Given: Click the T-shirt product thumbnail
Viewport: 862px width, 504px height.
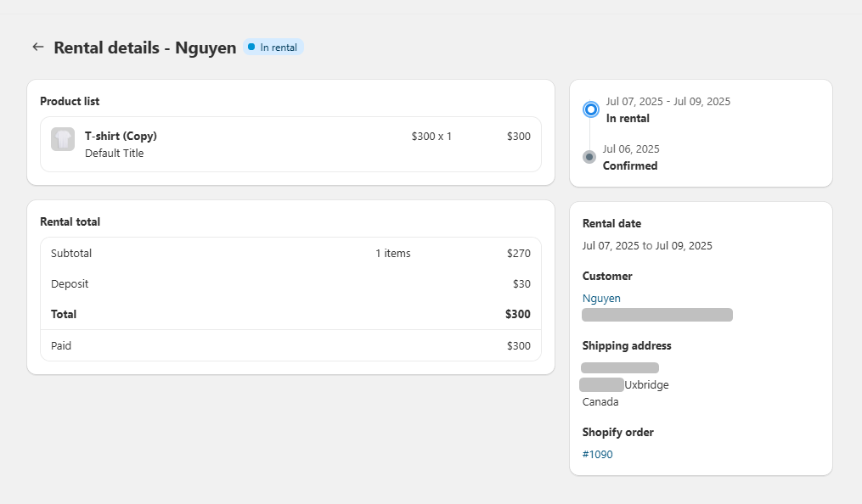Looking at the screenshot, I should click(x=63, y=139).
